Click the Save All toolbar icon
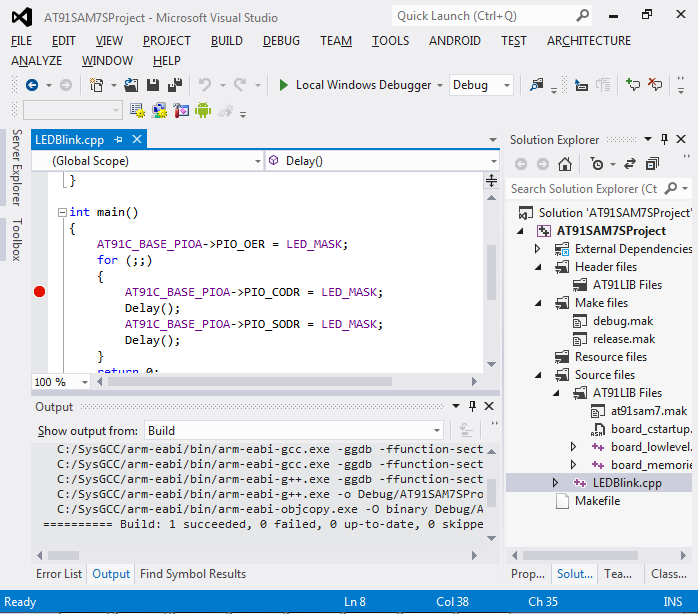The width and height of the screenshot is (698, 614). pyautogui.click(x=174, y=85)
